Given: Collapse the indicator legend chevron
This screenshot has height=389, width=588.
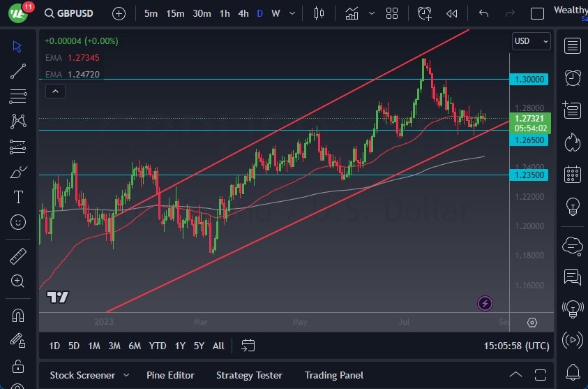Looking at the screenshot, I should click(x=55, y=91).
